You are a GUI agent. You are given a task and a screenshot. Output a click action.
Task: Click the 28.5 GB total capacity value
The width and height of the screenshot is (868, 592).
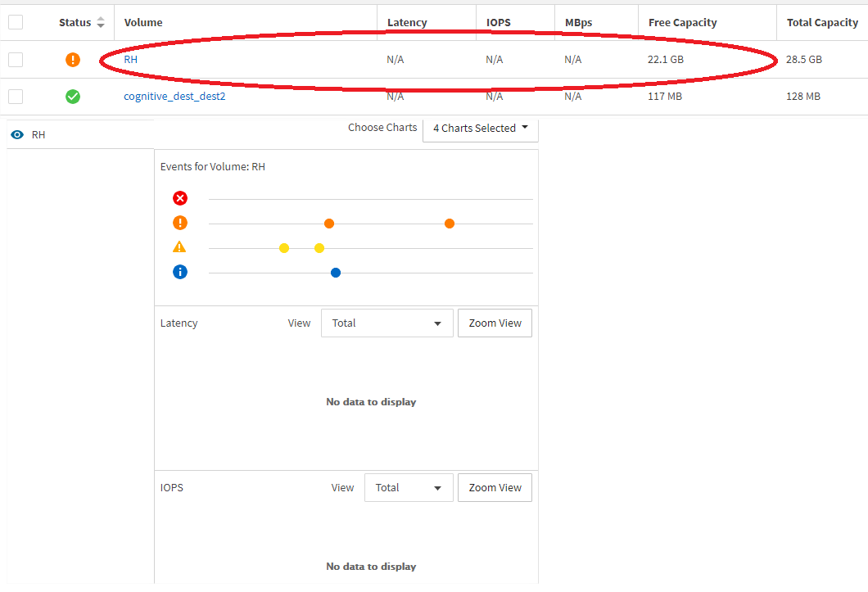coord(804,59)
